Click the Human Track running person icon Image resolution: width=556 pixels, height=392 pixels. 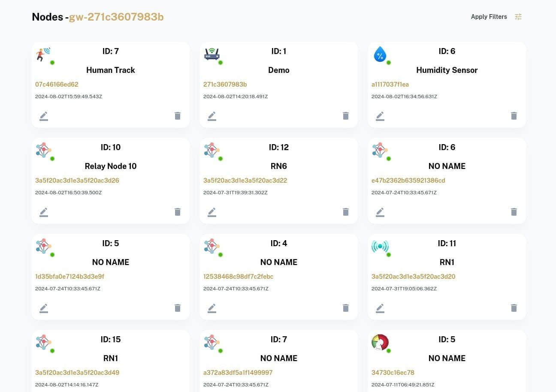pos(43,54)
